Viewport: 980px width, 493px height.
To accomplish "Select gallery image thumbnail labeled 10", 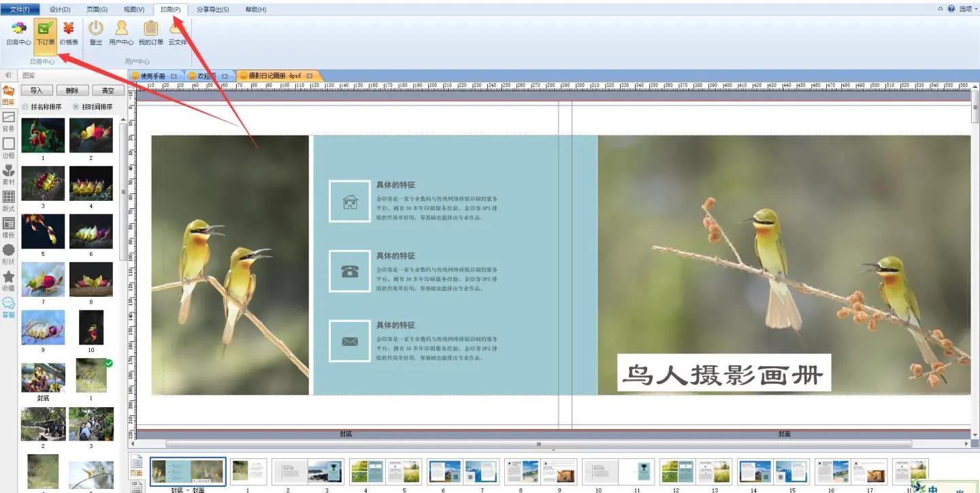I will click(x=91, y=328).
